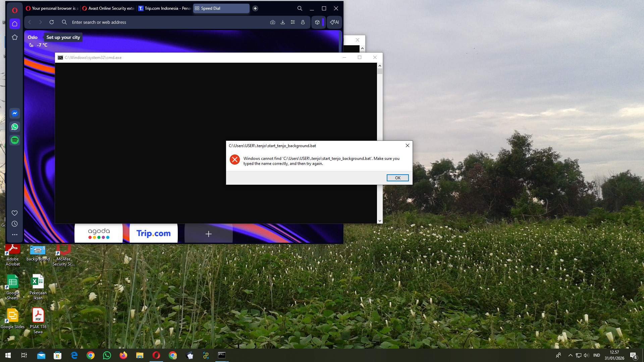Toggle the Bookmarks heart panel in sidebar
This screenshot has height=362, width=644.
click(x=14, y=213)
